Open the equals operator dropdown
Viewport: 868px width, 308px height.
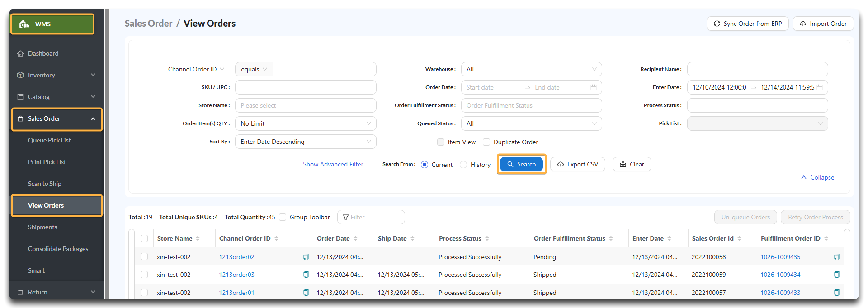254,69
